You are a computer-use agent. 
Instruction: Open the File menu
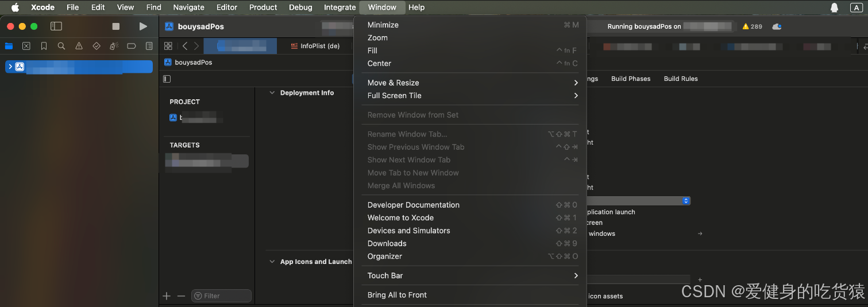pyautogui.click(x=72, y=7)
